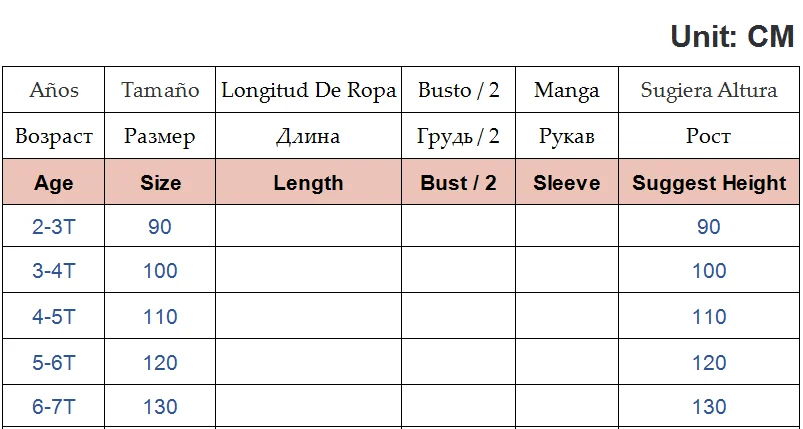Click the 'Length' header cell
This screenshot has width=803, height=429.
click(308, 183)
